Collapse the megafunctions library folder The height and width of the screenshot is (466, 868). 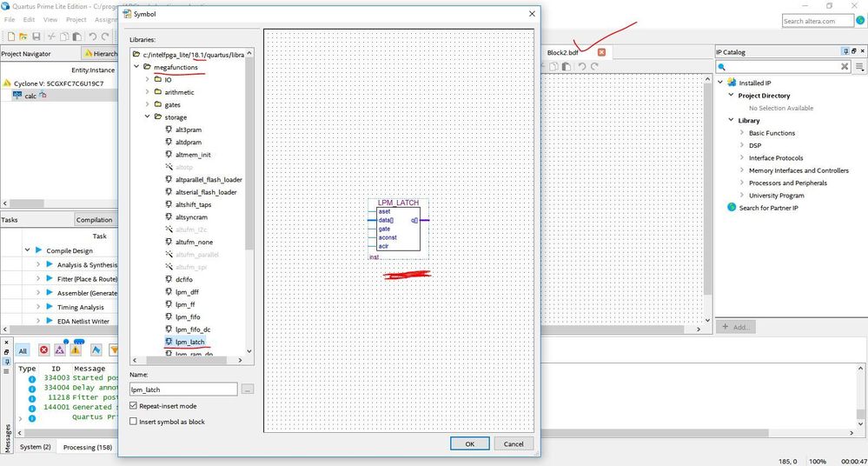pyautogui.click(x=136, y=67)
